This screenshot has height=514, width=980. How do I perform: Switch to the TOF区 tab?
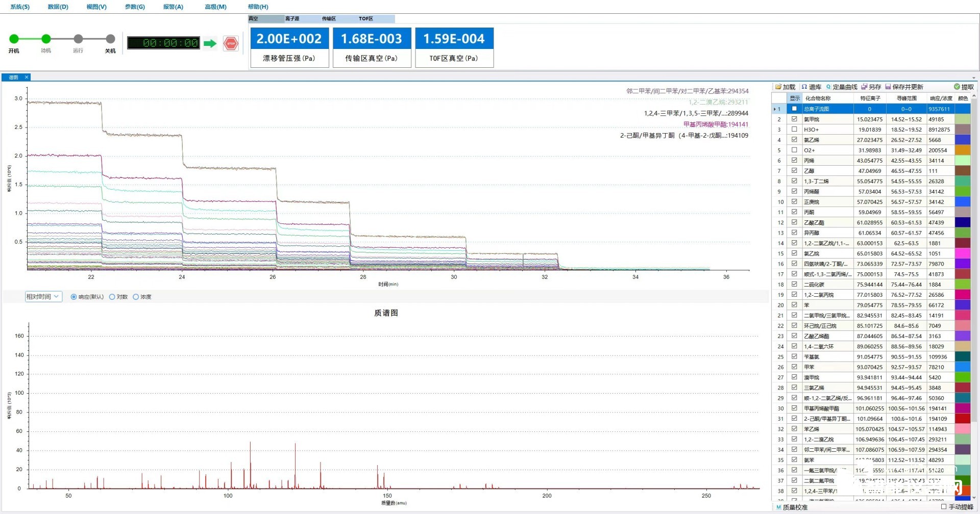[x=376, y=19]
